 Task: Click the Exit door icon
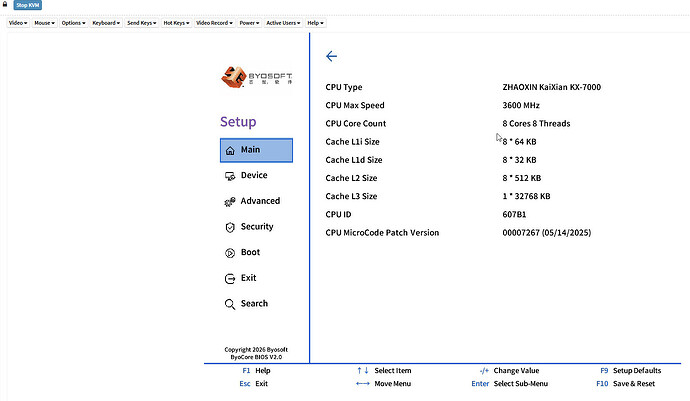(x=230, y=279)
